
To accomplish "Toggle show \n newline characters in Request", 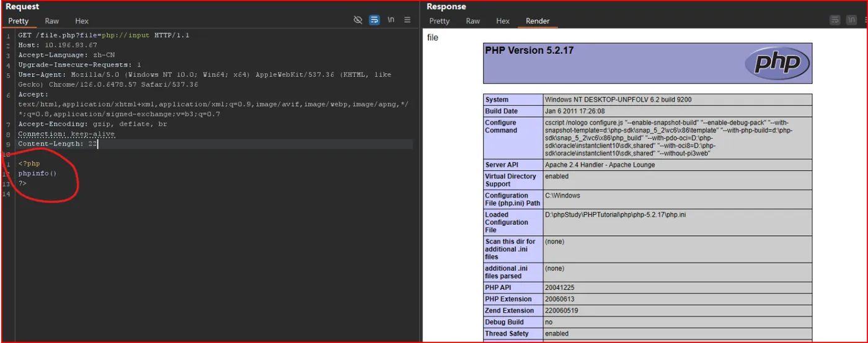I will pos(391,20).
